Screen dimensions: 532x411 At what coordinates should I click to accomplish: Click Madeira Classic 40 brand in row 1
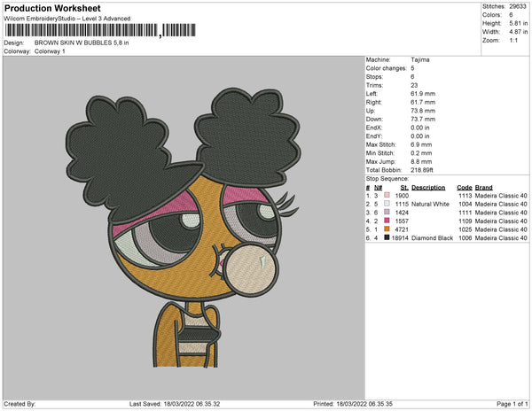[501, 196]
